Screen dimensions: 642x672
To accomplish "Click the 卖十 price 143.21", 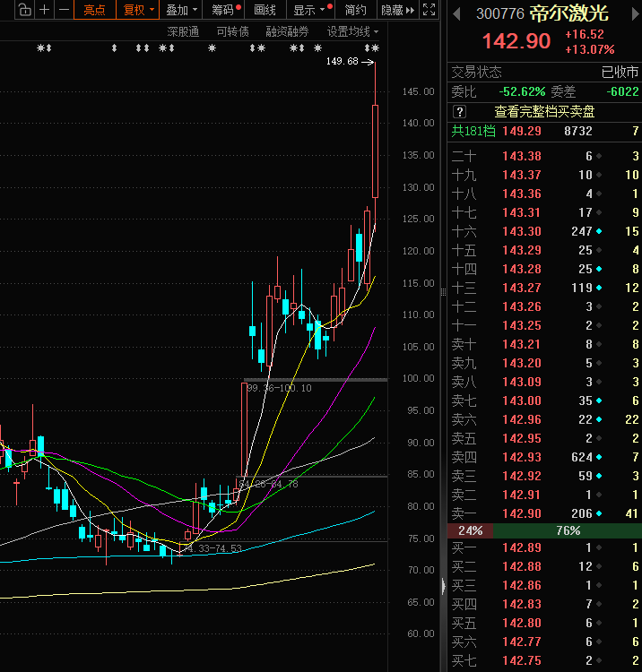I will point(522,345).
